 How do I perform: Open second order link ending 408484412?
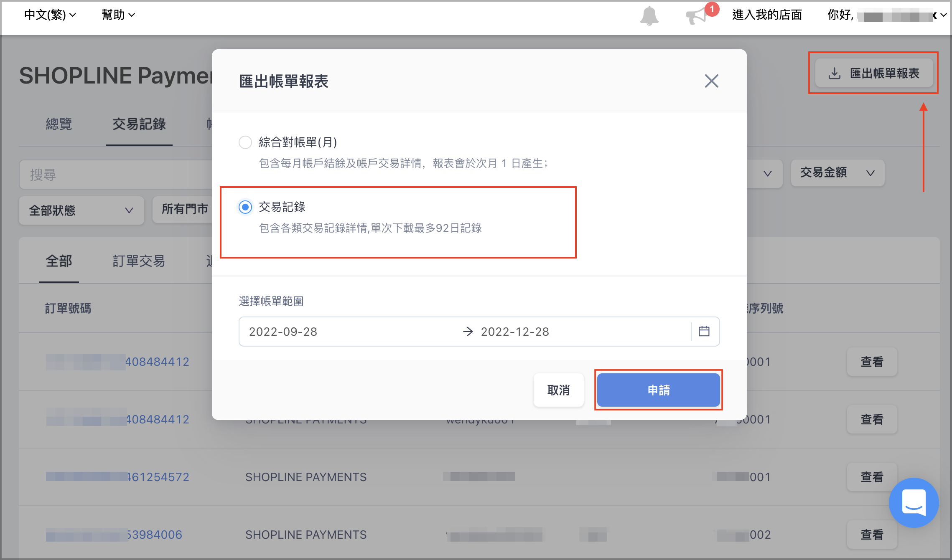pyautogui.click(x=117, y=419)
